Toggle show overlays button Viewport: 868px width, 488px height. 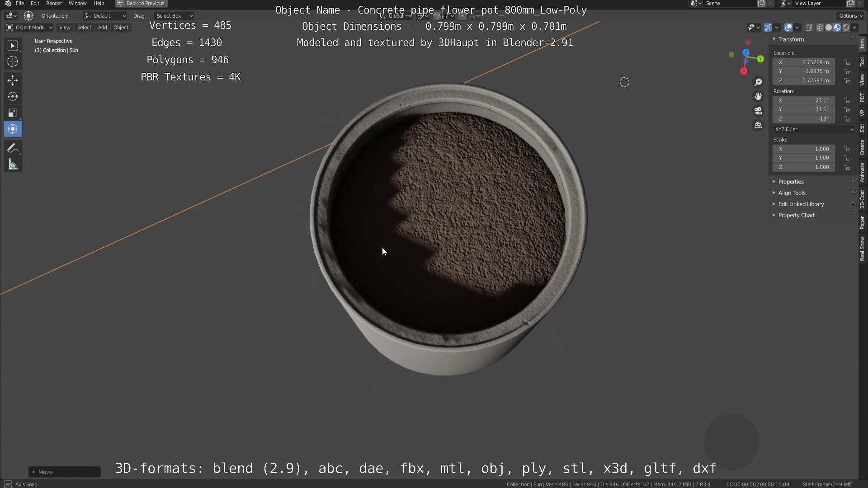click(x=788, y=28)
